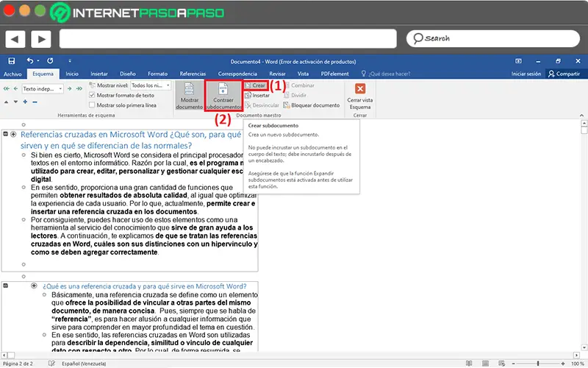
Task: Save the document with the floppy disk icon
Action: [12, 61]
